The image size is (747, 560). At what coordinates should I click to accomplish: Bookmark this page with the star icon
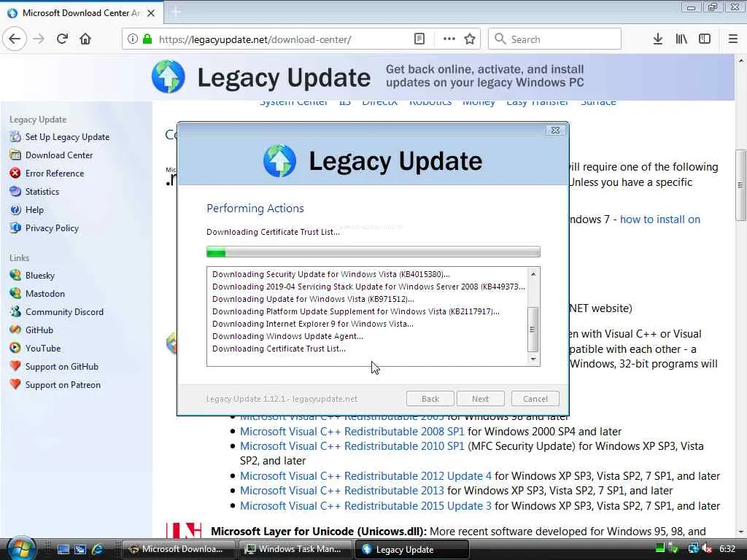(x=470, y=39)
